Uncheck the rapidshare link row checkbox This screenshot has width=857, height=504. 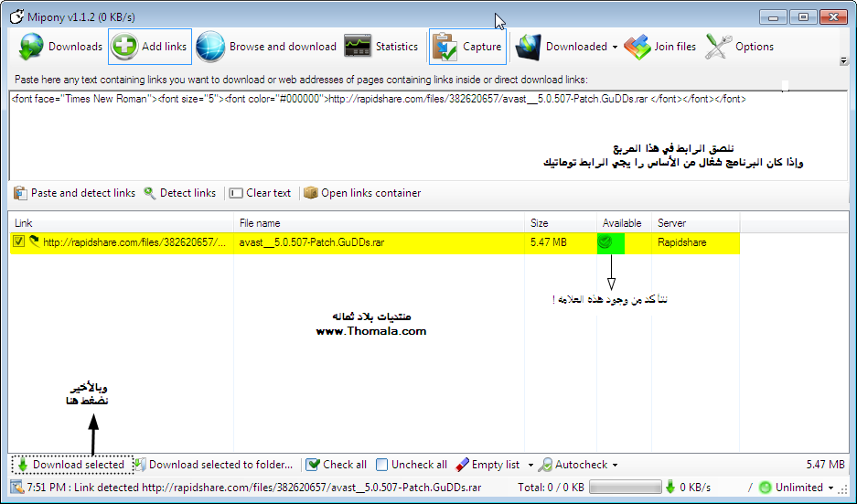pyautogui.click(x=18, y=241)
